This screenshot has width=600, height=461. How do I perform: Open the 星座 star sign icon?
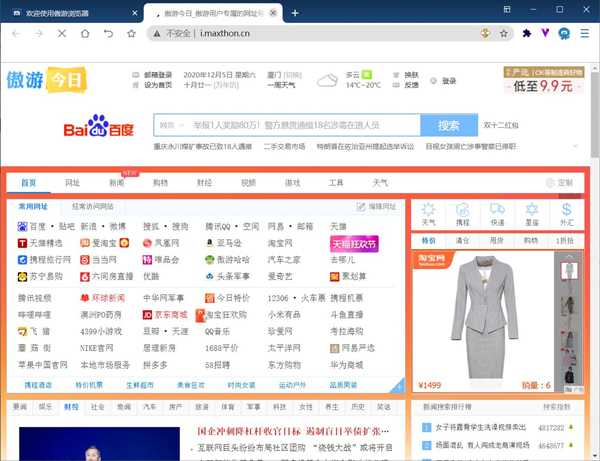531,212
